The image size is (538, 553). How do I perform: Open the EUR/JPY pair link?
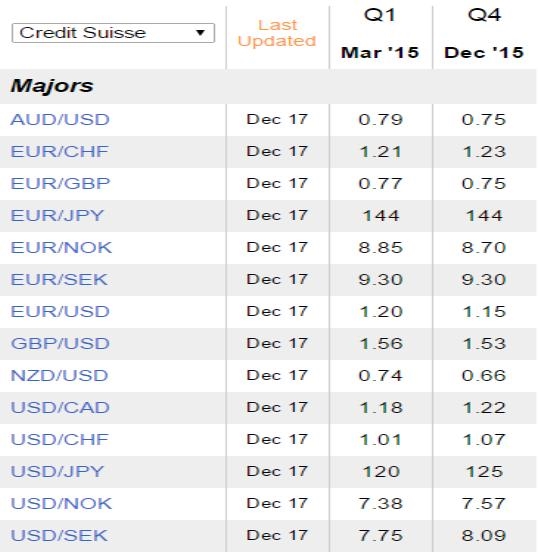coord(57,215)
